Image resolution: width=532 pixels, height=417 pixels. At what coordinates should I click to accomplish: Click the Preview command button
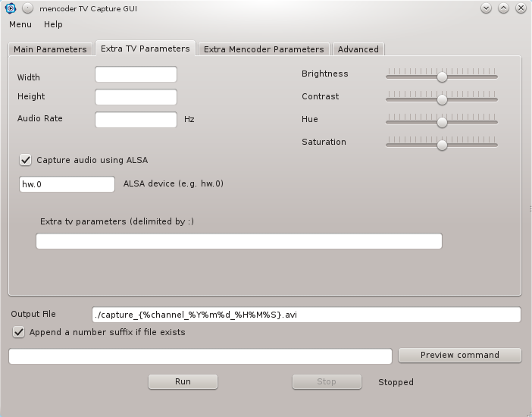460,355
